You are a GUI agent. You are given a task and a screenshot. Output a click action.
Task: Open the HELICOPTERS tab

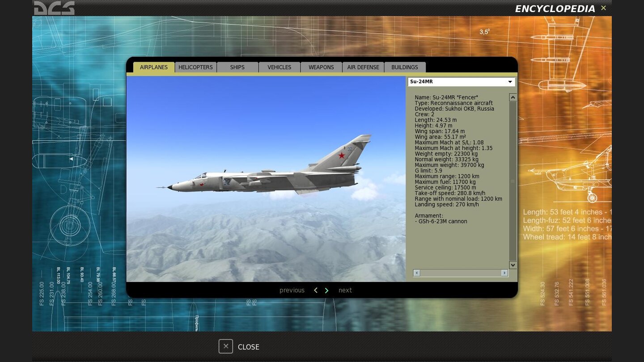click(x=195, y=67)
